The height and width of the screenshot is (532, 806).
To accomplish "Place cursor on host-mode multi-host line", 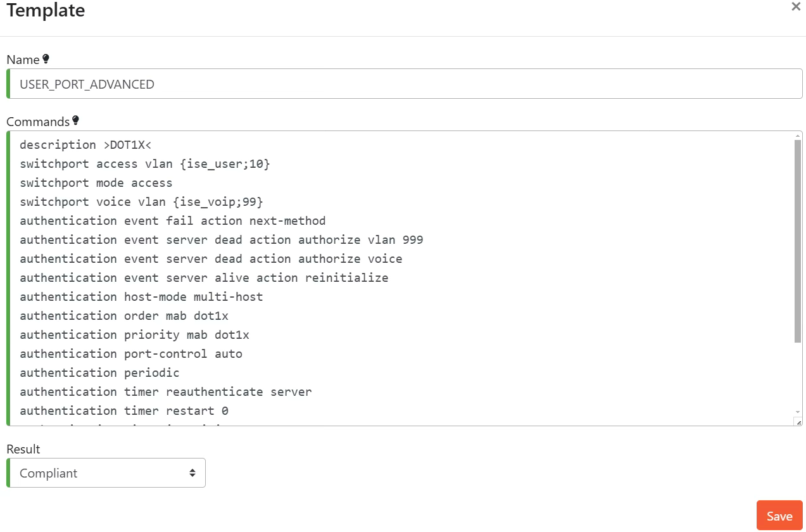I will point(141,297).
